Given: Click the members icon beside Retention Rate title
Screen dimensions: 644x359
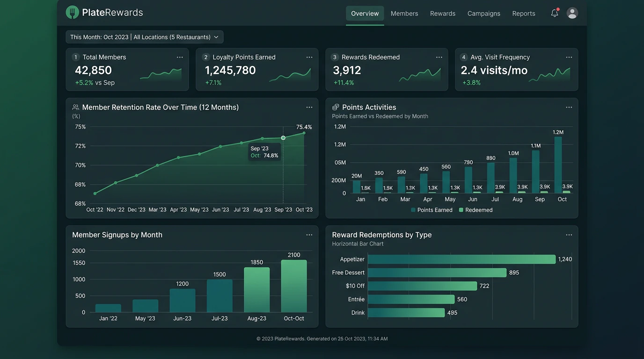Looking at the screenshot, I should [x=76, y=107].
